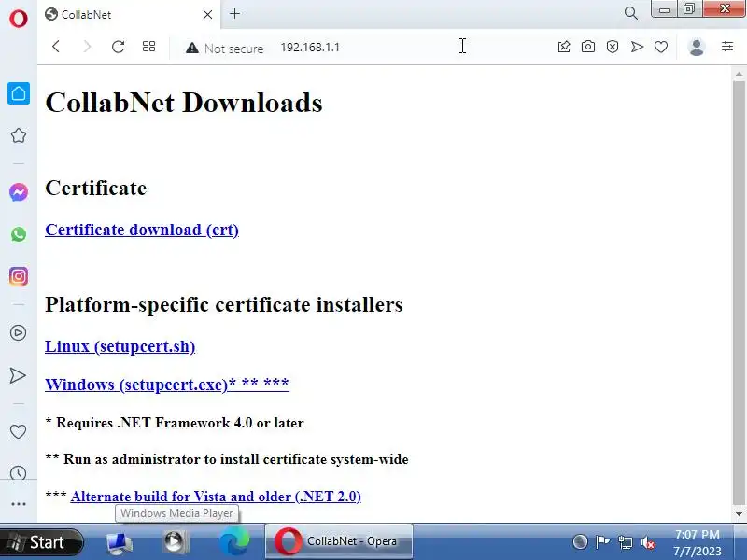Open the profile account icon
Image resolution: width=747 pixels, height=560 pixels.
(x=697, y=47)
